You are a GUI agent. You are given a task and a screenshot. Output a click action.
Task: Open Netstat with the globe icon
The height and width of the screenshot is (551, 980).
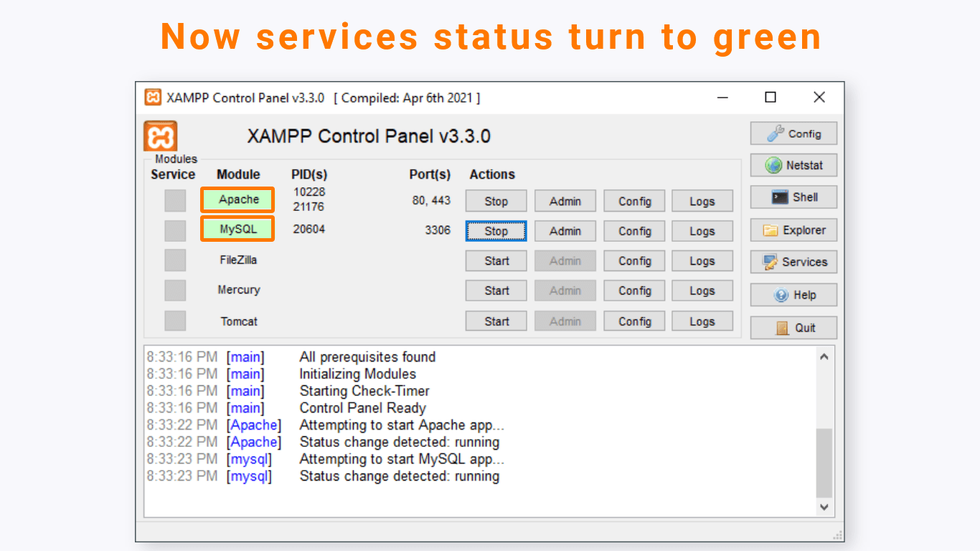(x=793, y=165)
